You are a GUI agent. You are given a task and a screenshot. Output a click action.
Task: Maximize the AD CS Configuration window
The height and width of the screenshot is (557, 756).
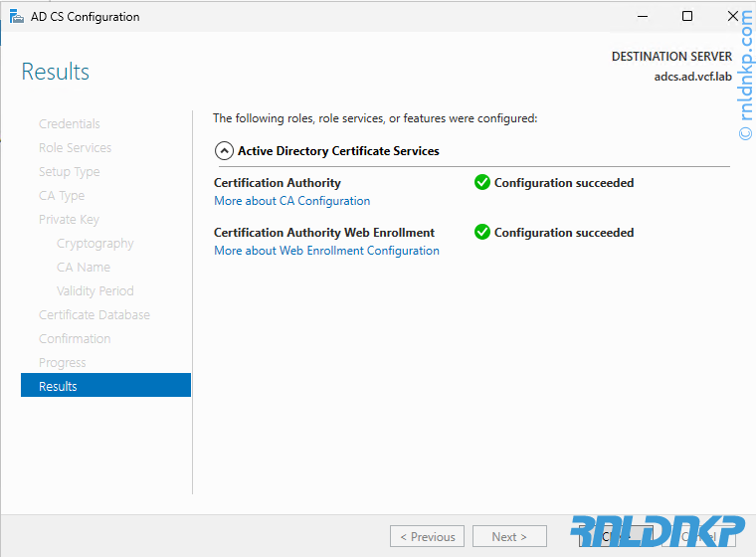(686, 17)
